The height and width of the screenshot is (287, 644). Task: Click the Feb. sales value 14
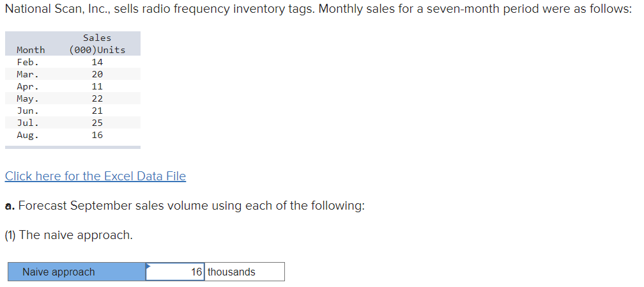(x=97, y=62)
